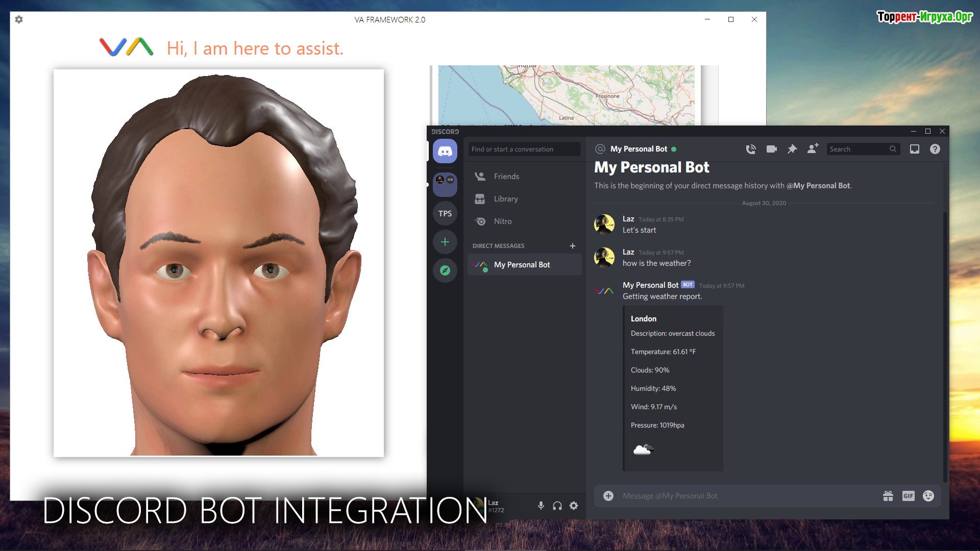Open Discord help
This screenshot has height=551, width=980.
(x=935, y=149)
